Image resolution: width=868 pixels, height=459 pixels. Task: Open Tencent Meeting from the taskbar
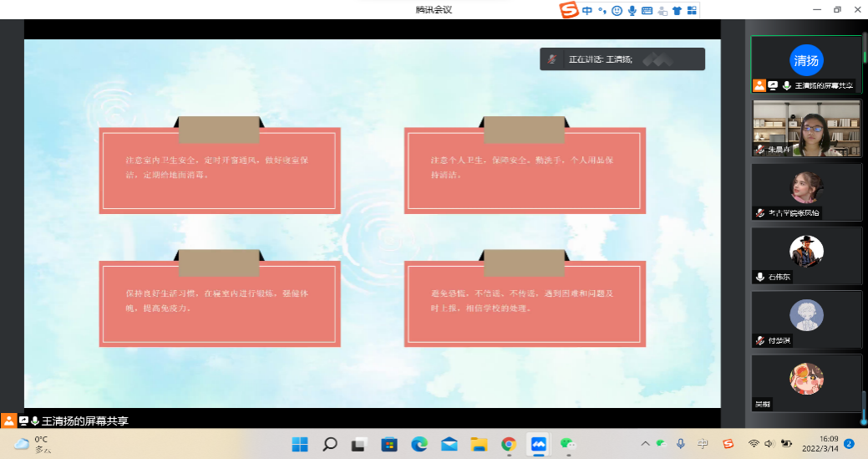(x=539, y=444)
